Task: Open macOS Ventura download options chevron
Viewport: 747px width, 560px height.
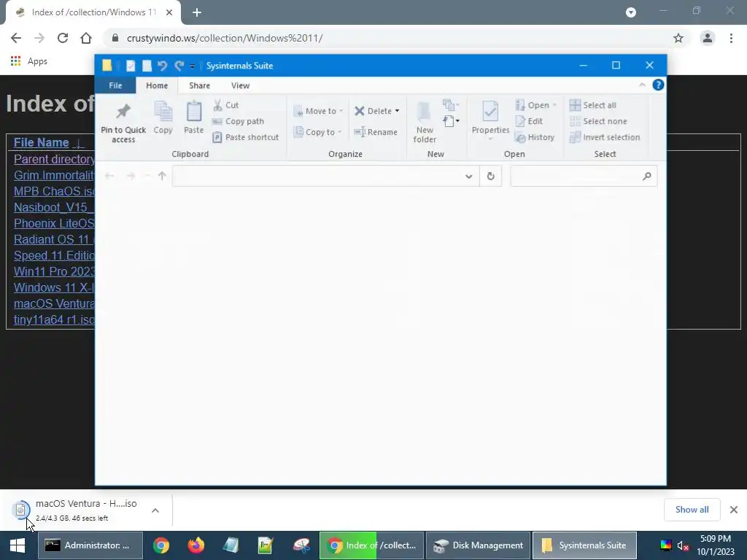Action: point(155,510)
